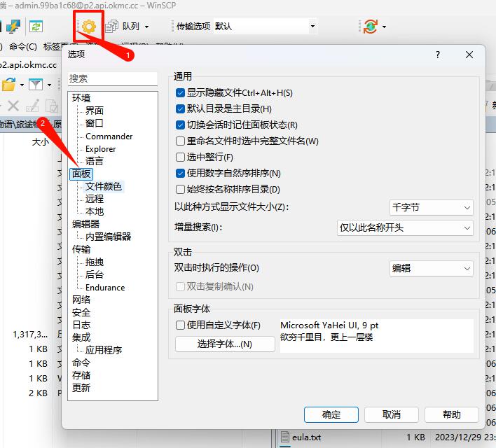This screenshot has height=448, width=496.
Task: Enable the 选中整行 checkbox
Action: click(x=181, y=157)
